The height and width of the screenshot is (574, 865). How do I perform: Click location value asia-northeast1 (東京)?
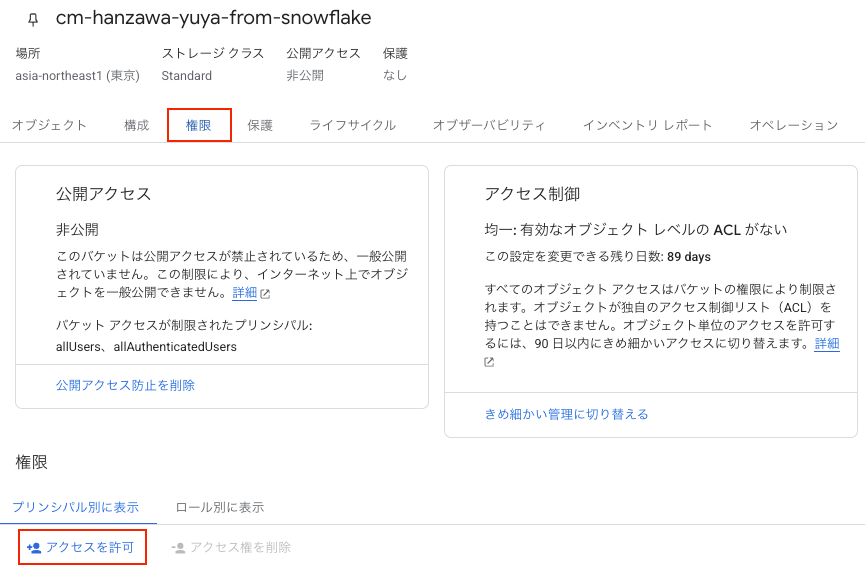point(77,76)
